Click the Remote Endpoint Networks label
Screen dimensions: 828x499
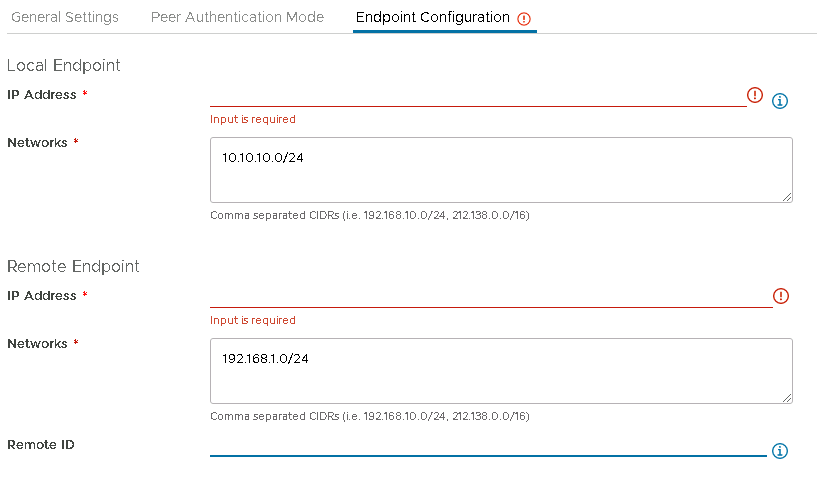point(37,344)
